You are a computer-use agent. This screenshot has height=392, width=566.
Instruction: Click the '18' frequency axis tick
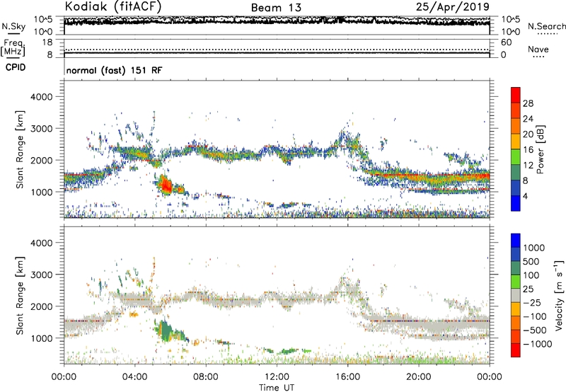[47, 42]
